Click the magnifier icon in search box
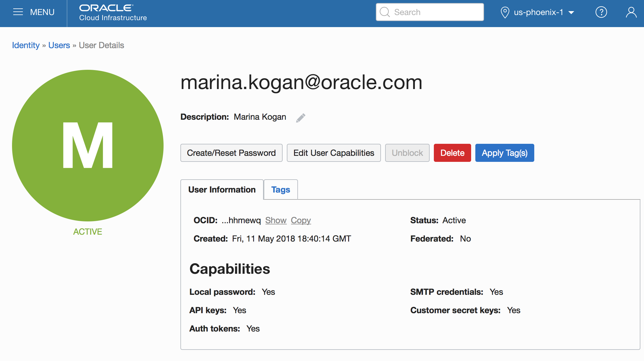The height and width of the screenshot is (361, 644). [385, 12]
